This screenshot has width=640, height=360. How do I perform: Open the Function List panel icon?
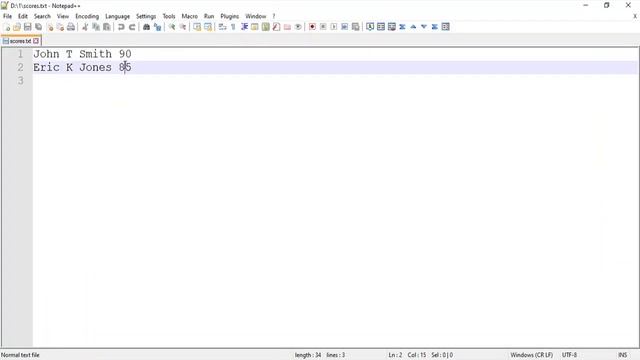276,27
